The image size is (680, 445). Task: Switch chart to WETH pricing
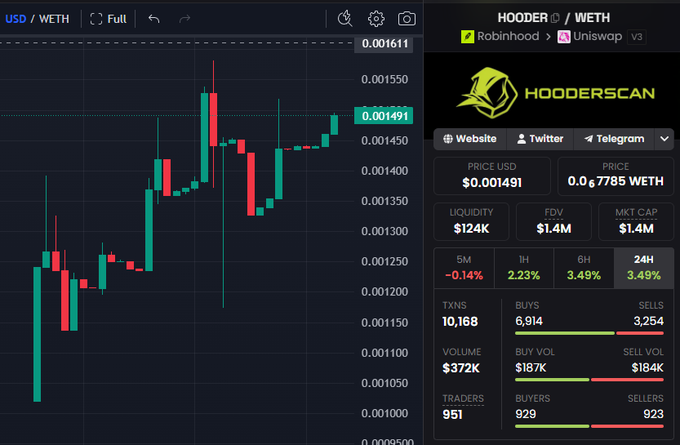(54, 19)
